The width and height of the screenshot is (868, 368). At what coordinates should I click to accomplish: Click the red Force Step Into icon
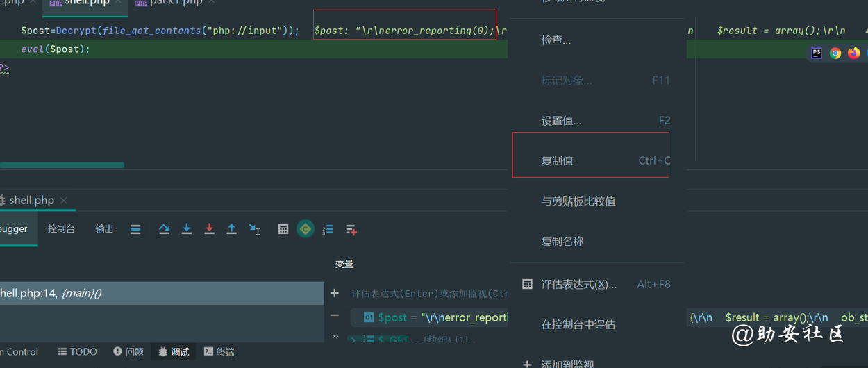pos(209,229)
